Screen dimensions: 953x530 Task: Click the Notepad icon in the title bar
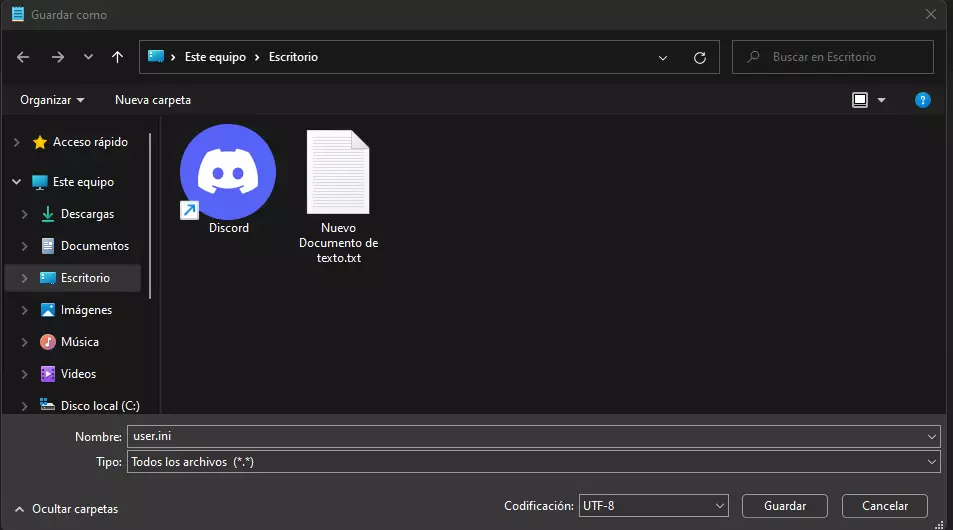coord(18,14)
